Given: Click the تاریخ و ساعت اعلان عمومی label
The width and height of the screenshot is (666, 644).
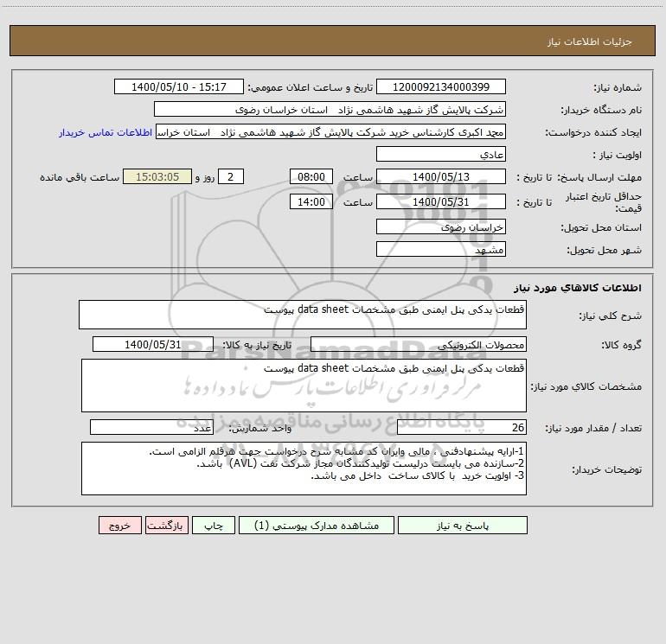Looking at the screenshot, I should (x=311, y=87).
